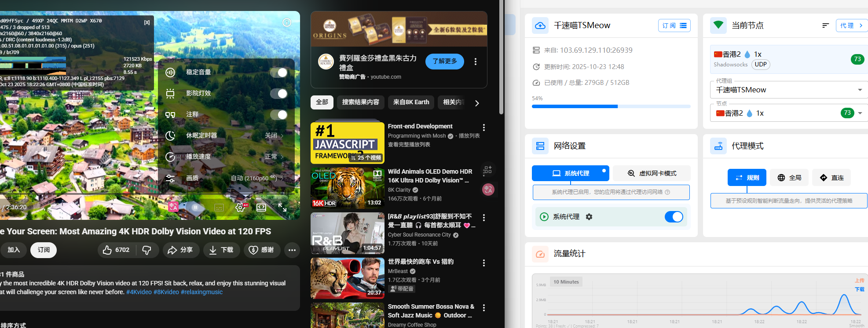Disable the 系统代理 blue switch
Screen dimensions: 868x328
pyautogui.click(x=674, y=217)
